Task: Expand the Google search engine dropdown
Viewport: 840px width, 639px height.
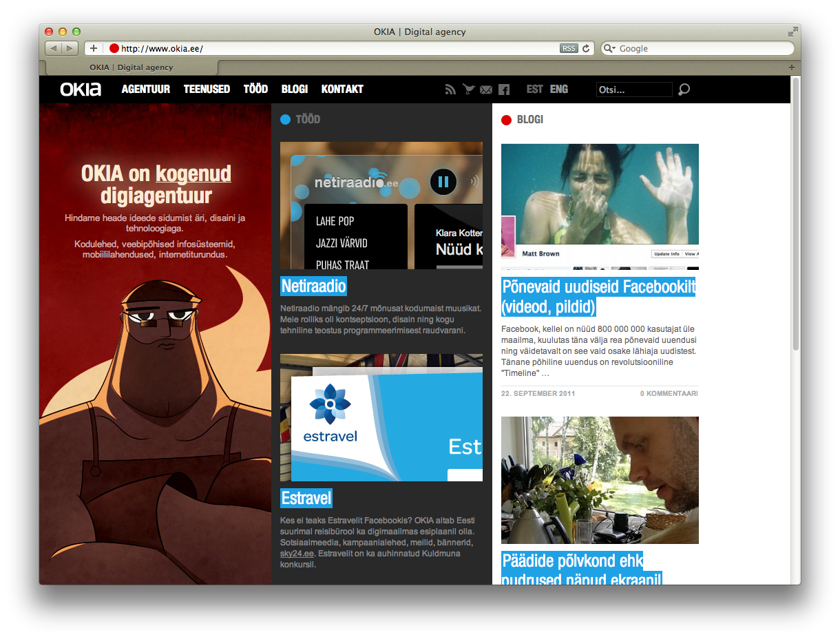Action: pyautogui.click(x=609, y=48)
